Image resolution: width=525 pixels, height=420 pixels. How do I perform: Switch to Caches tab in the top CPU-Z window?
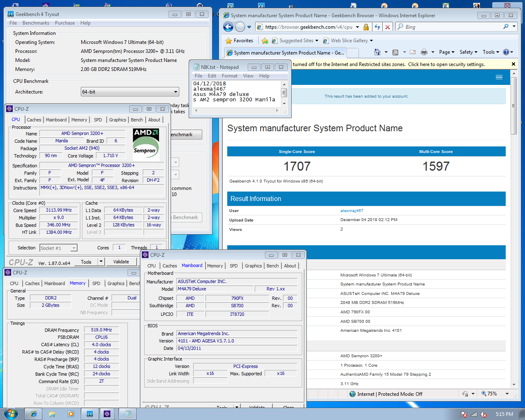point(34,120)
